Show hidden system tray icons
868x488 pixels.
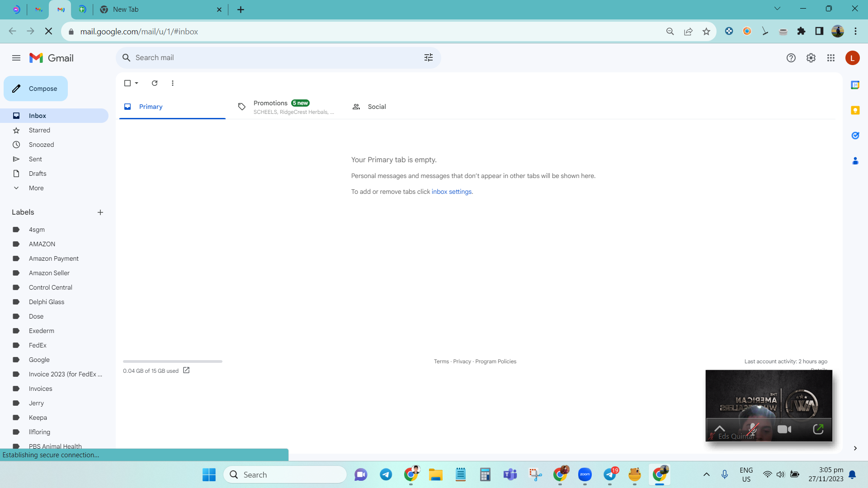pyautogui.click(x=706, y=474)
